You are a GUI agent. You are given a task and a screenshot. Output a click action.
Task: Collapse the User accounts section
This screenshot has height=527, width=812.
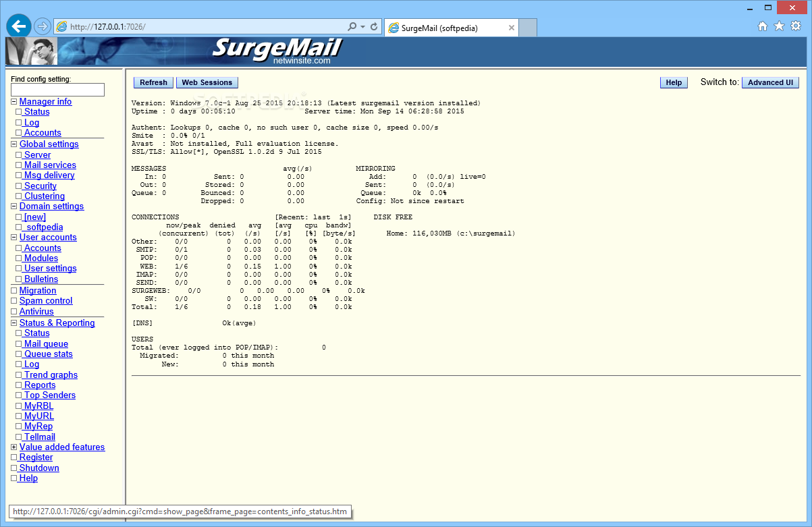(14, 238)
